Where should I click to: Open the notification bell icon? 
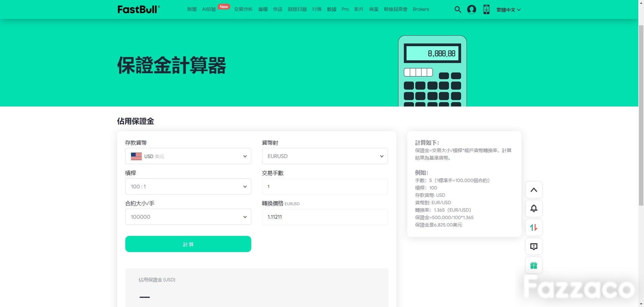(x=534, y=209)
